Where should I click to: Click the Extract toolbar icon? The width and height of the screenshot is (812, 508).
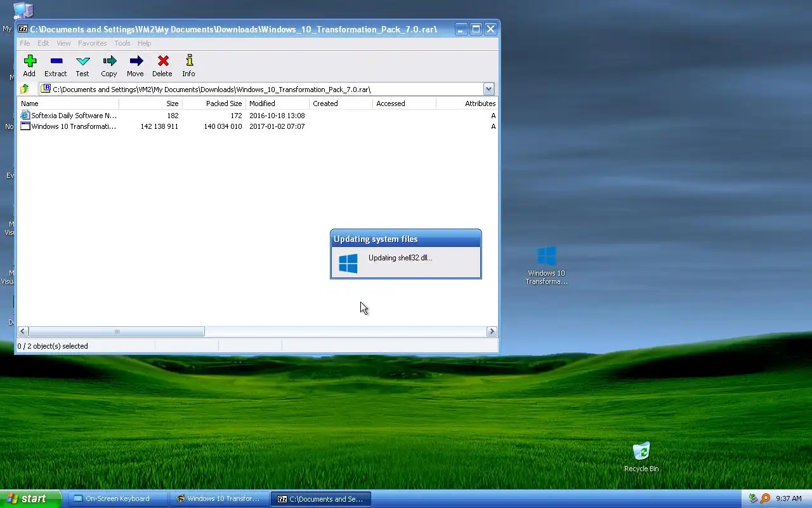click(x=56, y=61)
